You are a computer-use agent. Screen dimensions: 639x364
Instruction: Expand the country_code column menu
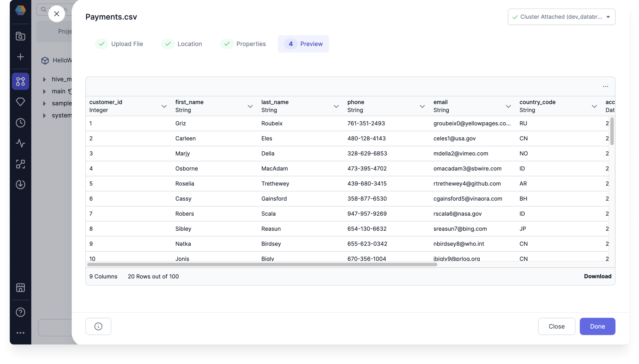click(594, 106)
